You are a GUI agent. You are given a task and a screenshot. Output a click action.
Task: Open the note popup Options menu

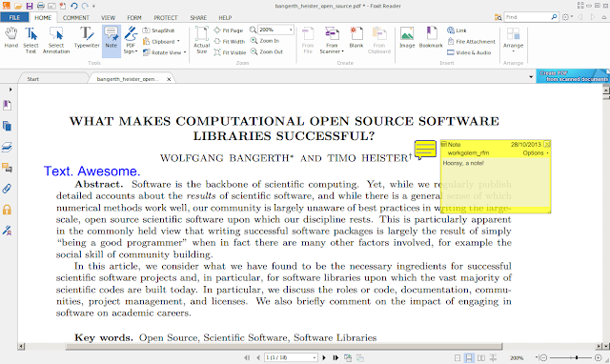[x=536, y=153]
